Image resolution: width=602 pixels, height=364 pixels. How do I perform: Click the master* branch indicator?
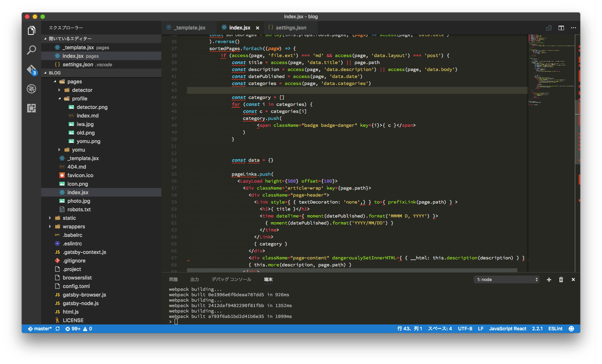tap(40, 329)
